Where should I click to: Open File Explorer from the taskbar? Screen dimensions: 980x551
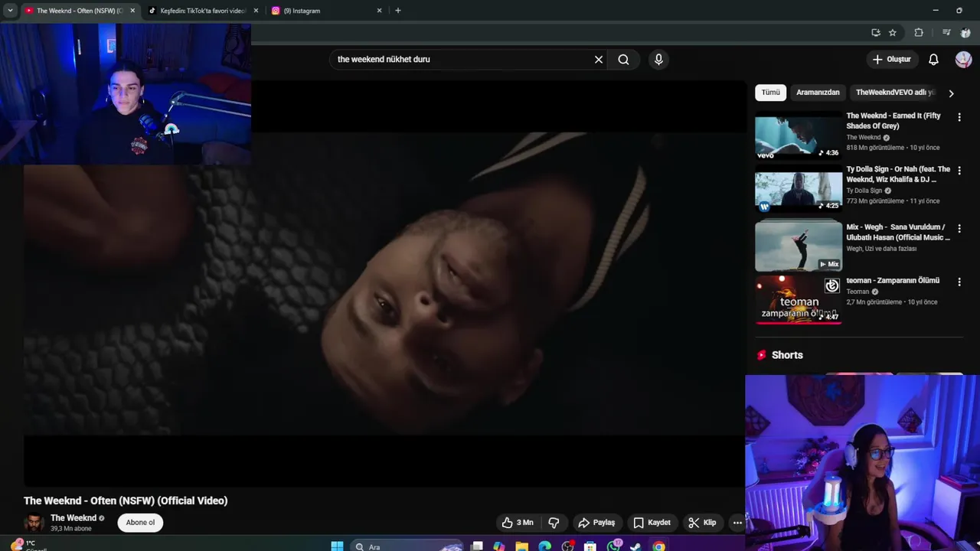(x=521, y=546)
